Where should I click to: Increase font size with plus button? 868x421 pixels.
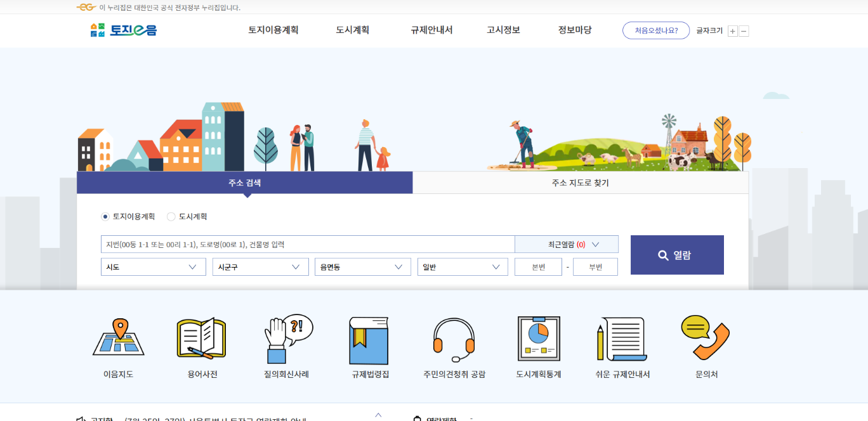click(733, 31)
